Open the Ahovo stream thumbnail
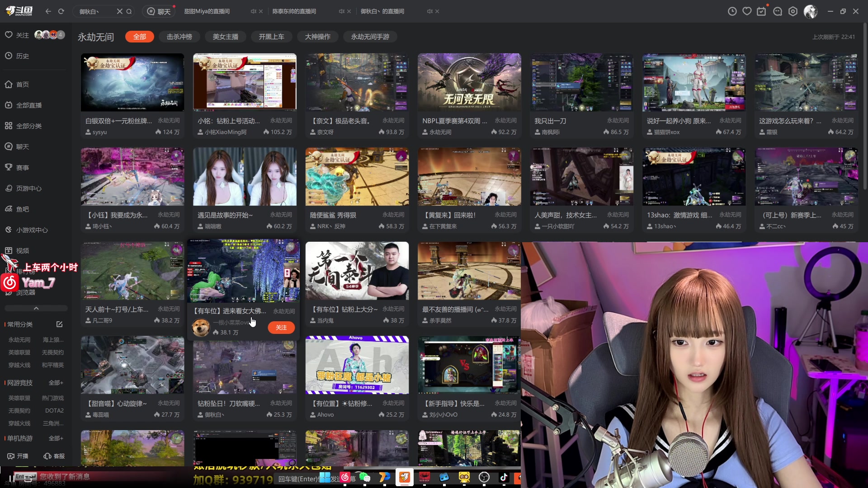868x488 pixels. coord(357,365)
